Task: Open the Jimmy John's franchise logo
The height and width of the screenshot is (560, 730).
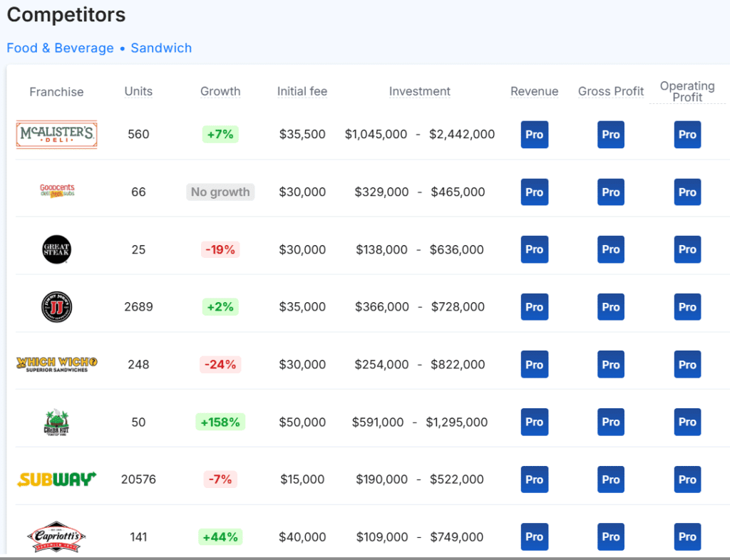Action: tap(57, 307)
